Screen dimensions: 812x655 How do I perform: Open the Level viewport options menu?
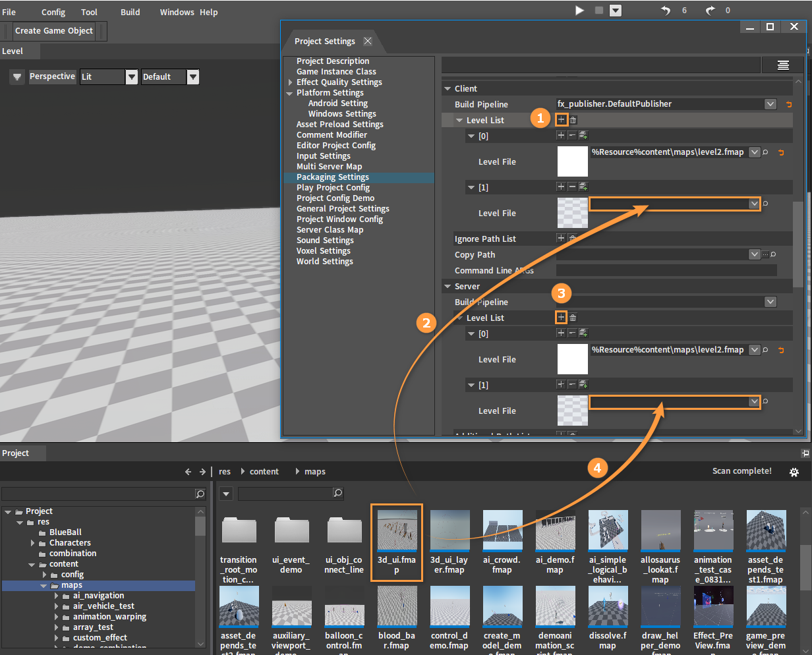[x=17, y=77]
